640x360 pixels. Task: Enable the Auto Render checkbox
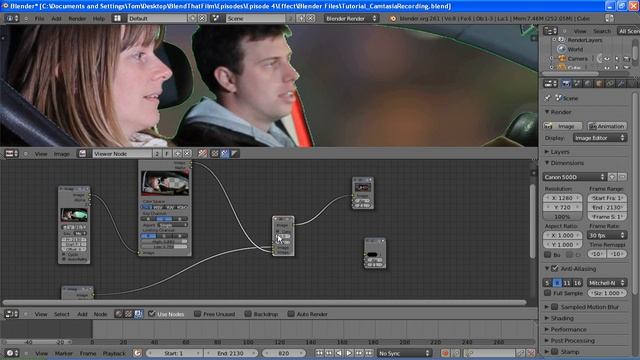coord(291,314)
